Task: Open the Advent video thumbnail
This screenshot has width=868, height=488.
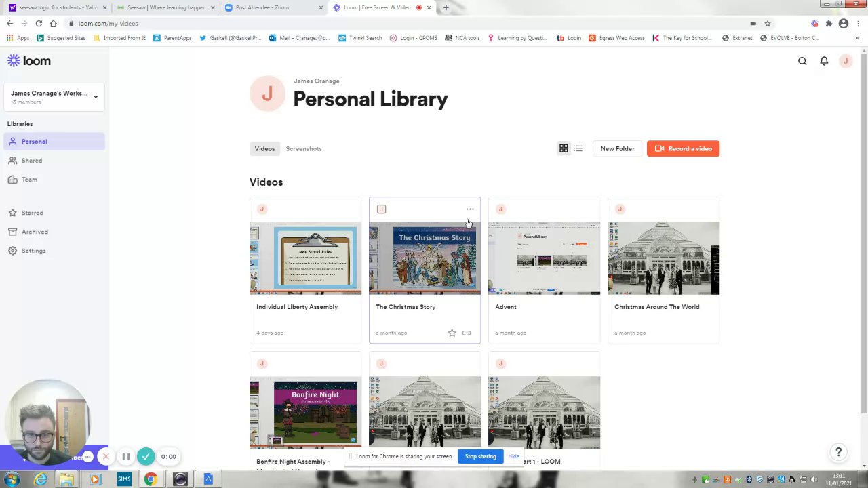Action: [544, 258]
